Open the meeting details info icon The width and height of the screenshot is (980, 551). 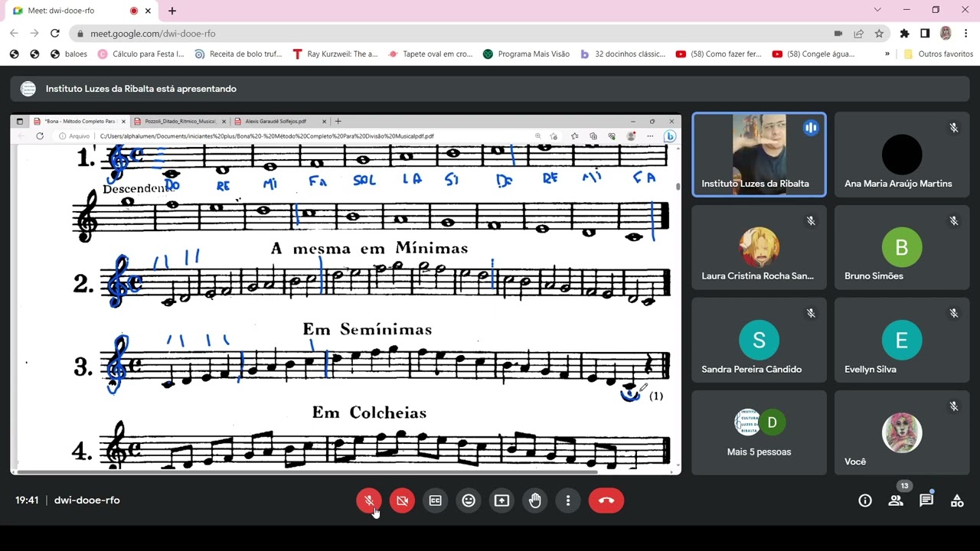[865, 500]
